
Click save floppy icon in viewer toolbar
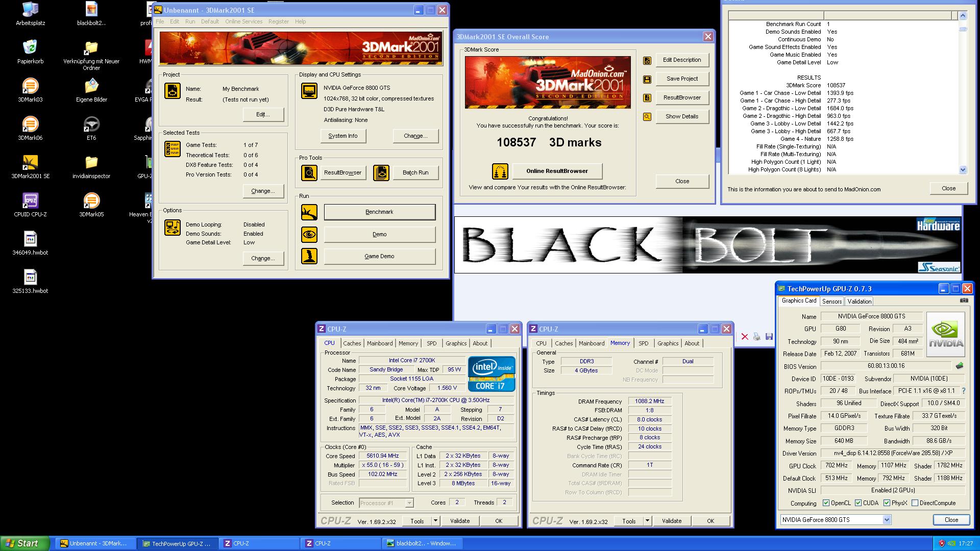(769, 337)
